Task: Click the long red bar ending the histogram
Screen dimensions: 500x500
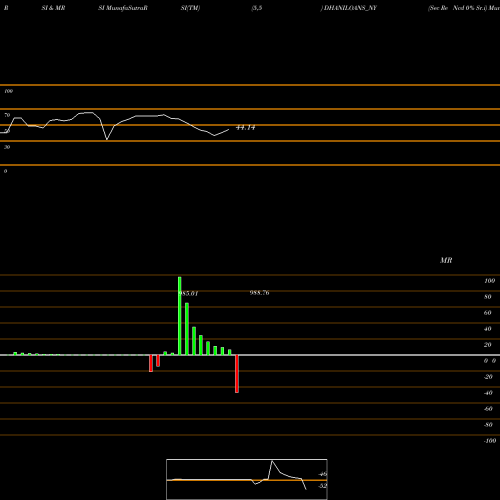Action: [x=237, y=374]
